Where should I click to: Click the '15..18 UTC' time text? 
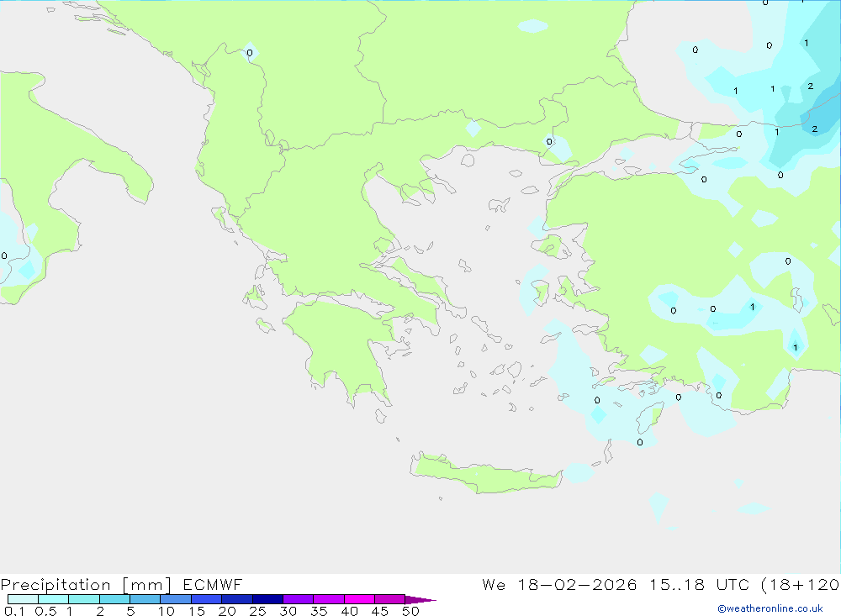[700, 584]
